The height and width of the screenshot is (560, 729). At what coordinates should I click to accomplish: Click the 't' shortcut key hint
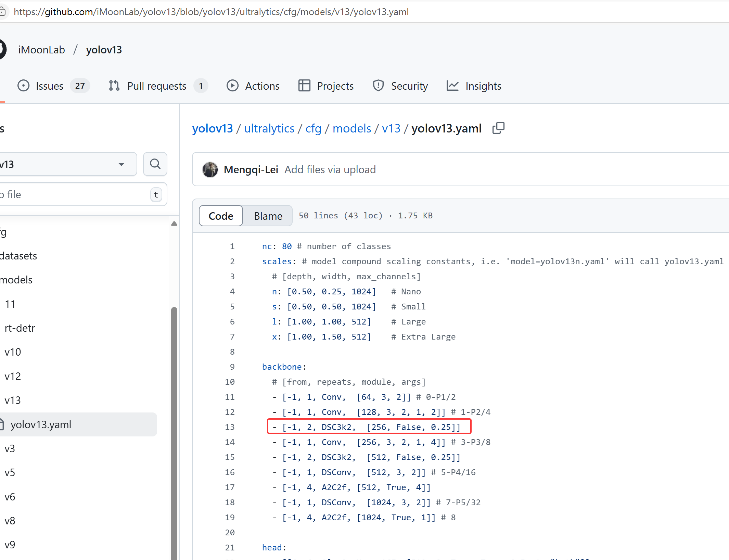tap(156, 195)
